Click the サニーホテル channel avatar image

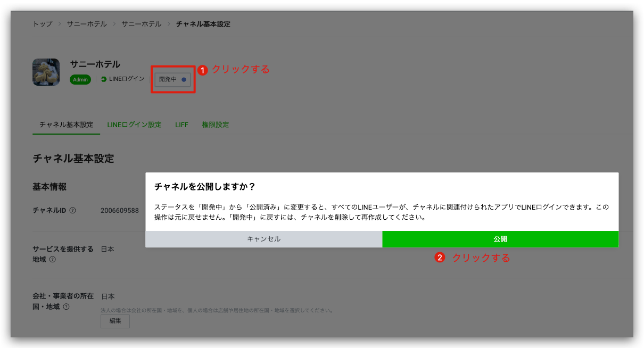pyautogui.click(x=46, y=72)
